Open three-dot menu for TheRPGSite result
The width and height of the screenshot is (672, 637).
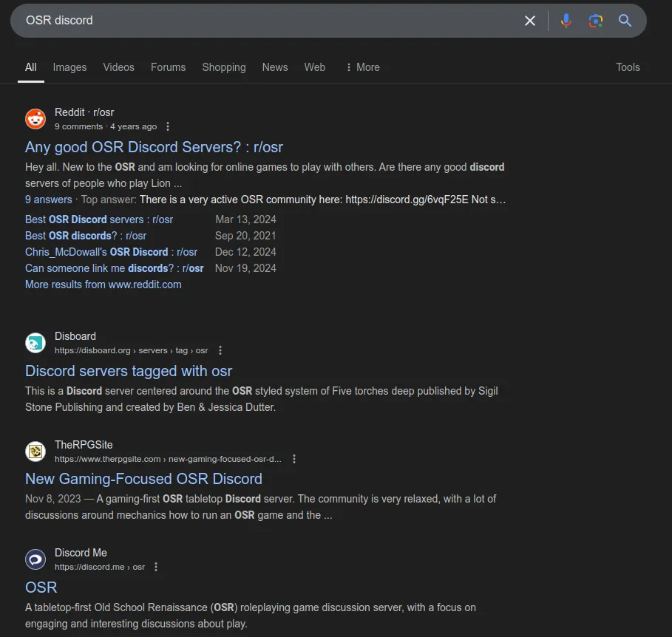click(x=294, y=459)
